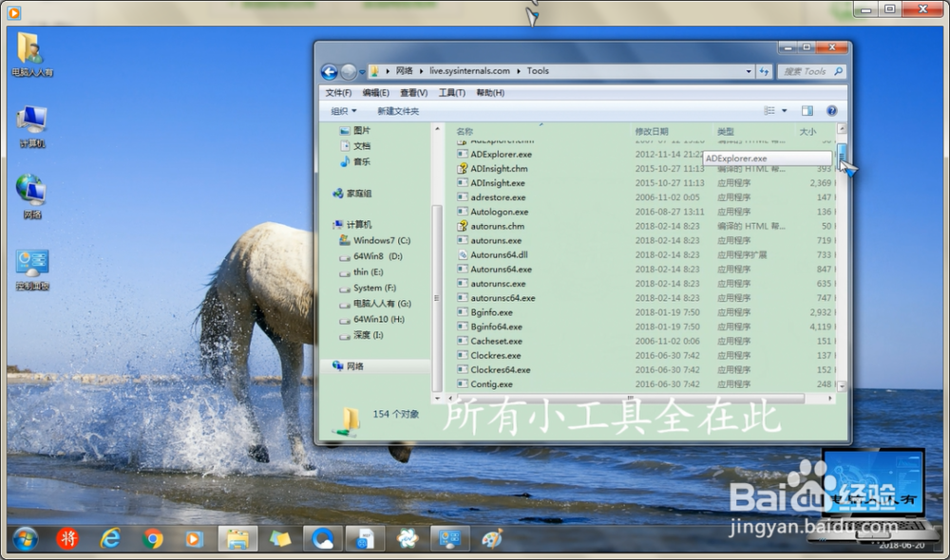
Task: Open the Explorer help question mark icon
Action: click(832, 111)
